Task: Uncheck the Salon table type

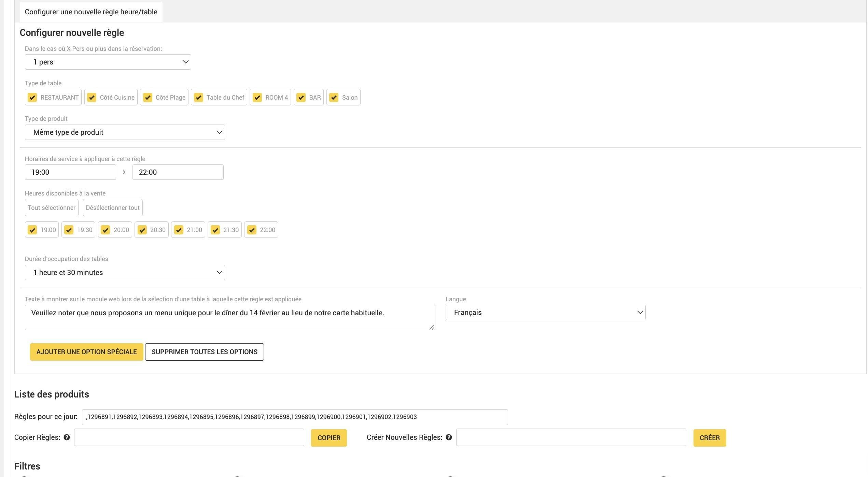Action: pyautogui.click(x=334, y=98)
